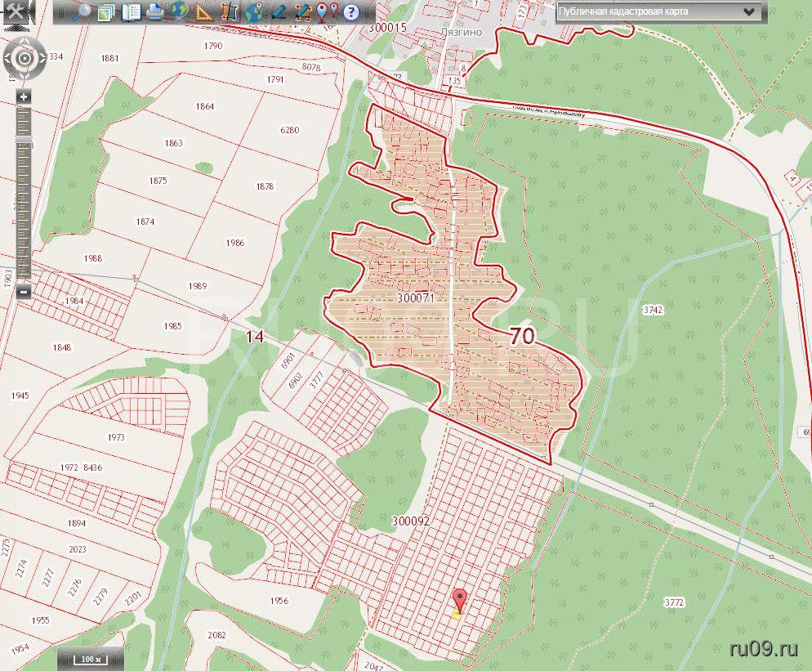Screen dimensions: 812x671
Task: Open the map layers tool
Action: pos(106,11)
